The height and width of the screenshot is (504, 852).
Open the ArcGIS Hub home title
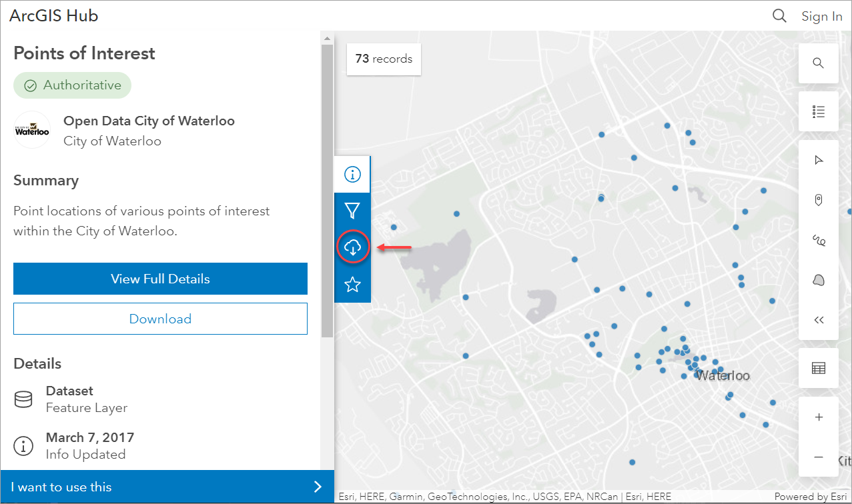coord(53,16)
